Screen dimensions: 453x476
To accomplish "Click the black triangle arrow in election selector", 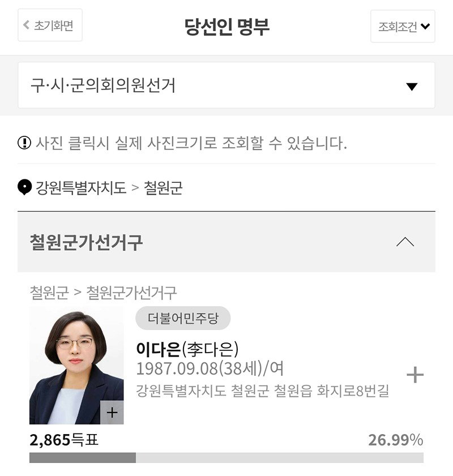I will point(412,87).
